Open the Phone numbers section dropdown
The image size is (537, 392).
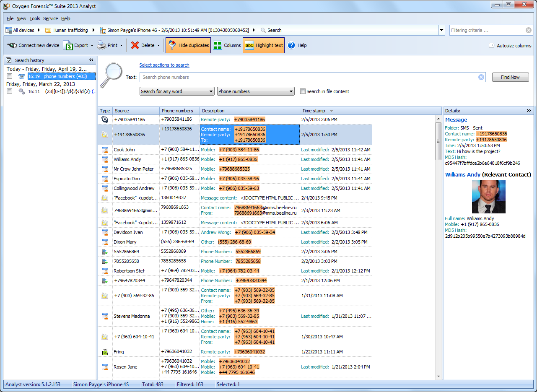click(x=256, y=91)
